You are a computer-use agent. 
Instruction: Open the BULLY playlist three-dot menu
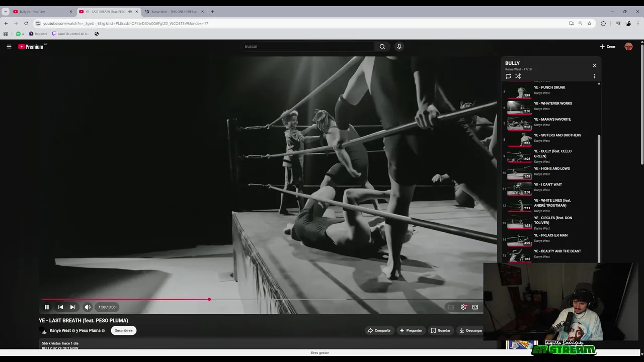point(594,76)
